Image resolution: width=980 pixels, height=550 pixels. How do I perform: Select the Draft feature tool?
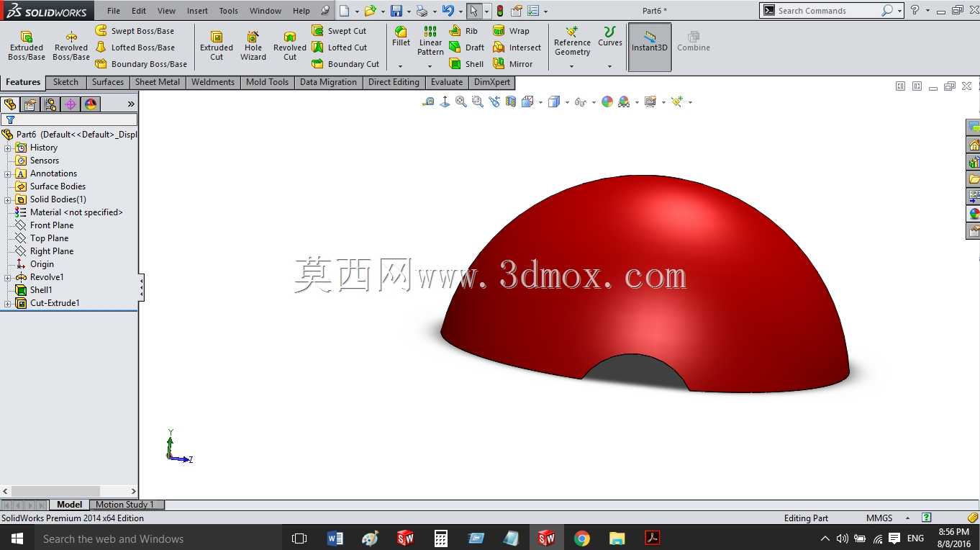point(466,48)
